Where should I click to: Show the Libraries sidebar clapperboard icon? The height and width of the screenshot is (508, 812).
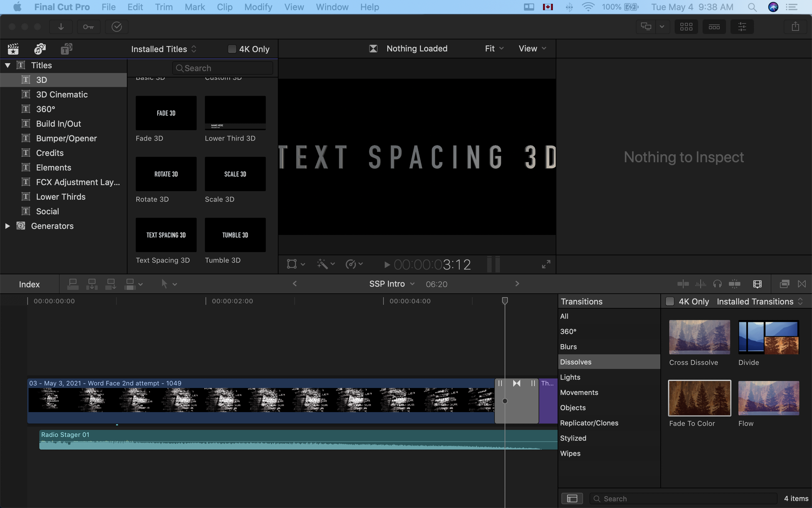(13, 49)
